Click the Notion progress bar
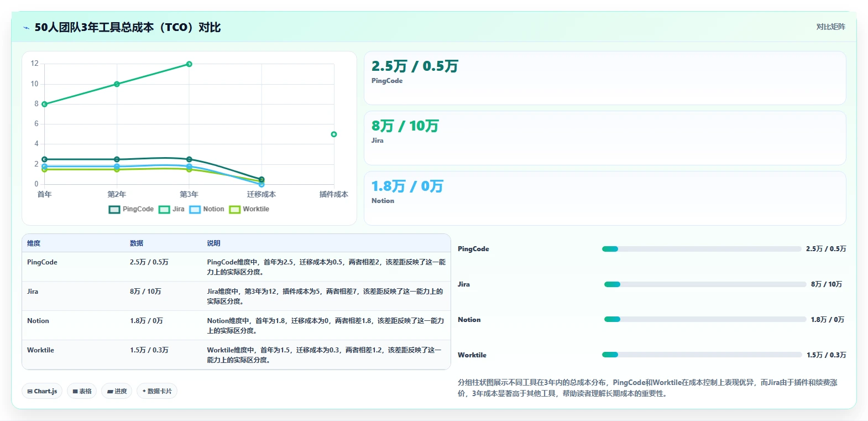Screen dimensions: 868x421 click(705, 319)
